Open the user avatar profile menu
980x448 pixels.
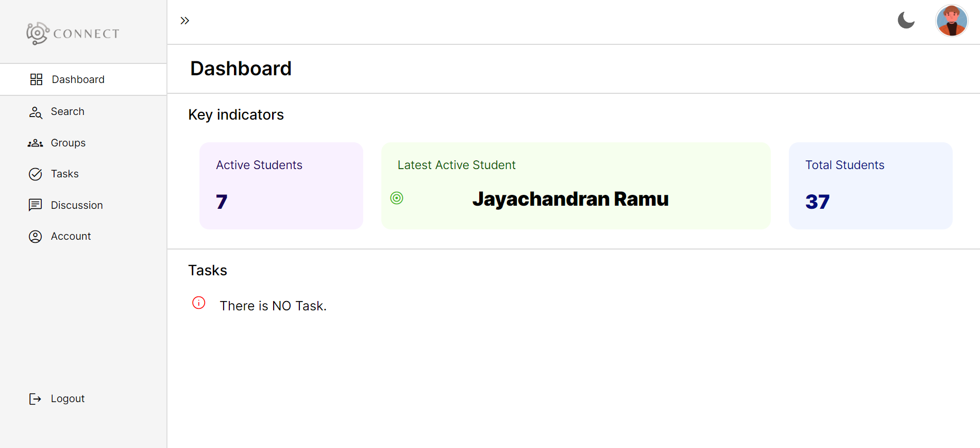coord(951,21)
